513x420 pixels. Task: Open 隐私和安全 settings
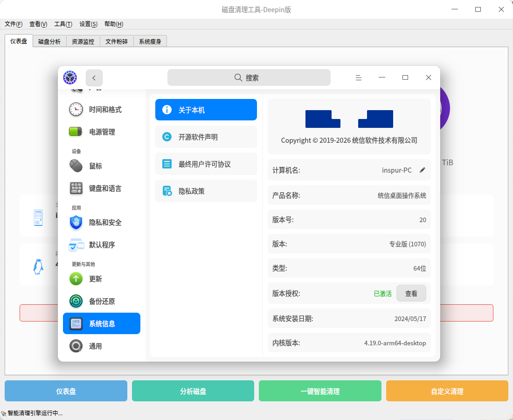pos(101,222)
